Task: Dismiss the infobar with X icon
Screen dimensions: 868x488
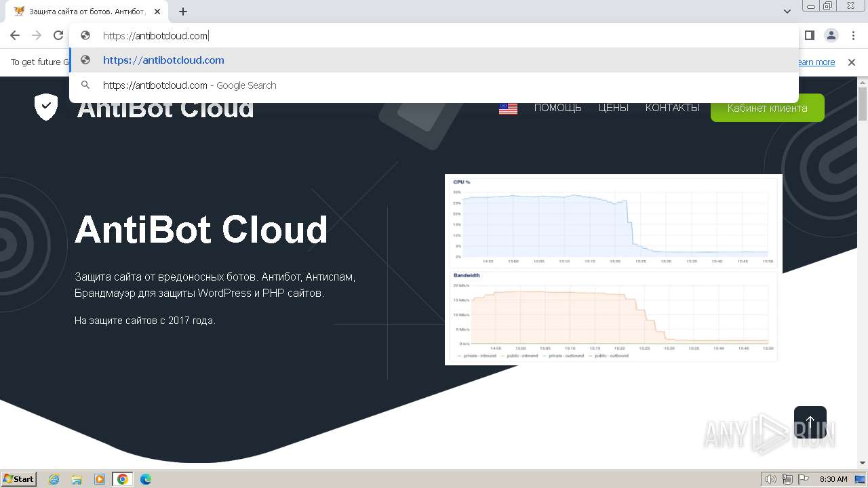Action: click(x=852, y=62)
